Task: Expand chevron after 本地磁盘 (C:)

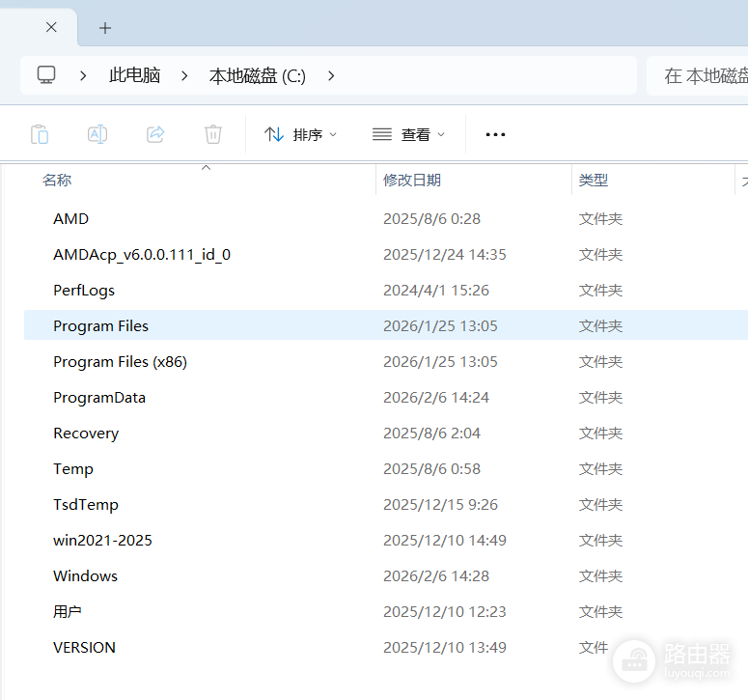Action: (x=331, y=75)
